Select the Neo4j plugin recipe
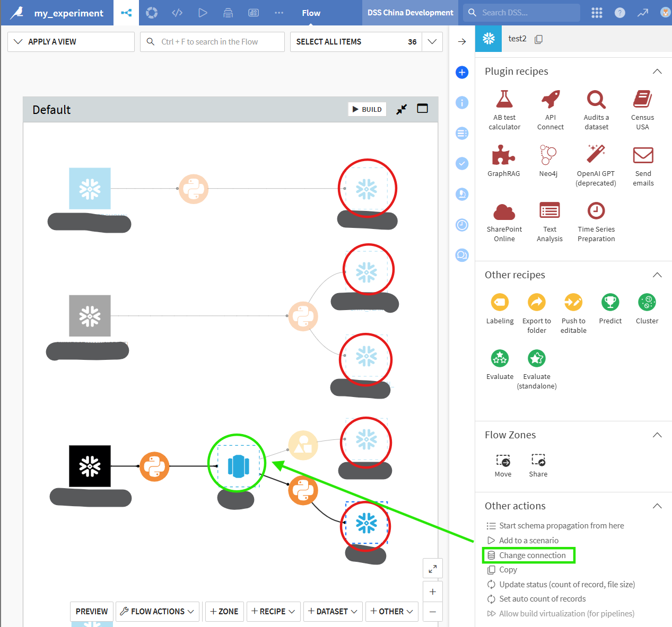672x627 pixels. pos(548,161)
